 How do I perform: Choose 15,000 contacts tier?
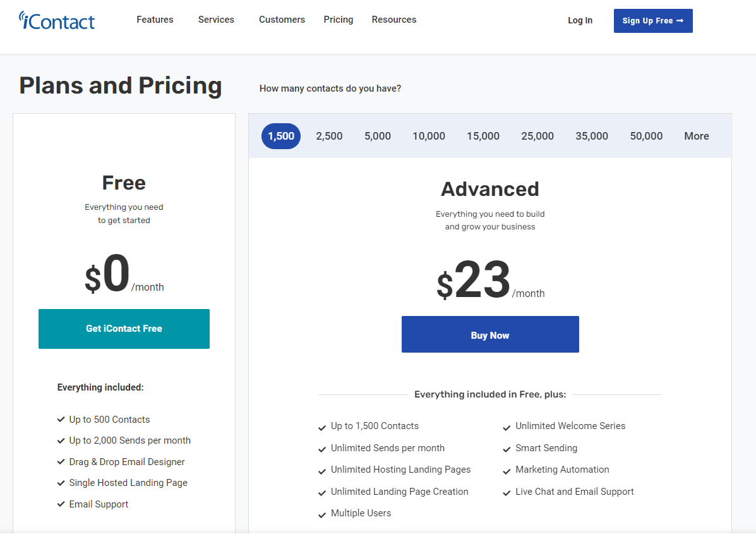483,136
